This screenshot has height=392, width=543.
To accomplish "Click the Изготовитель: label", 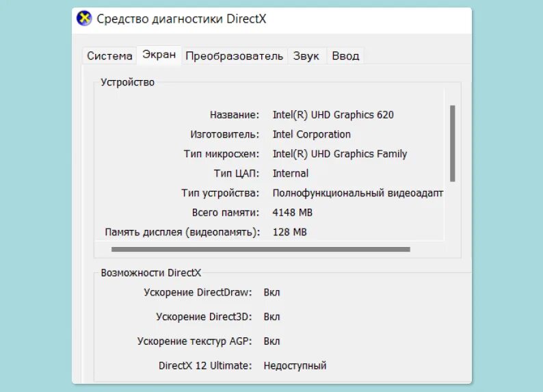I will (x=224, y=134).
